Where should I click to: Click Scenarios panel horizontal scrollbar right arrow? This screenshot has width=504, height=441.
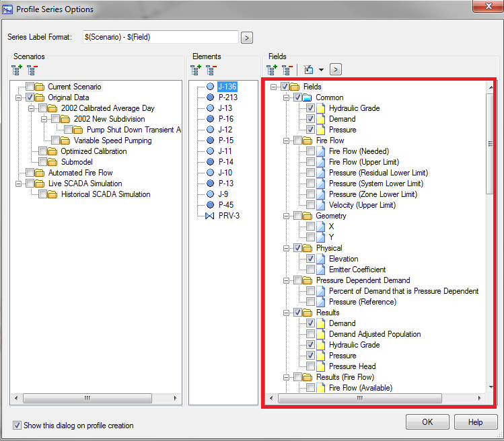pyautogui.click(x=175, y=398)
